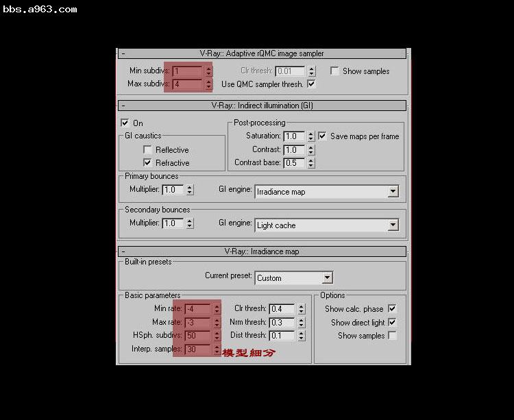Adjust the Nrm thresh spinner
The height and width of the screenshot is (420, 514).
[302, 323]
